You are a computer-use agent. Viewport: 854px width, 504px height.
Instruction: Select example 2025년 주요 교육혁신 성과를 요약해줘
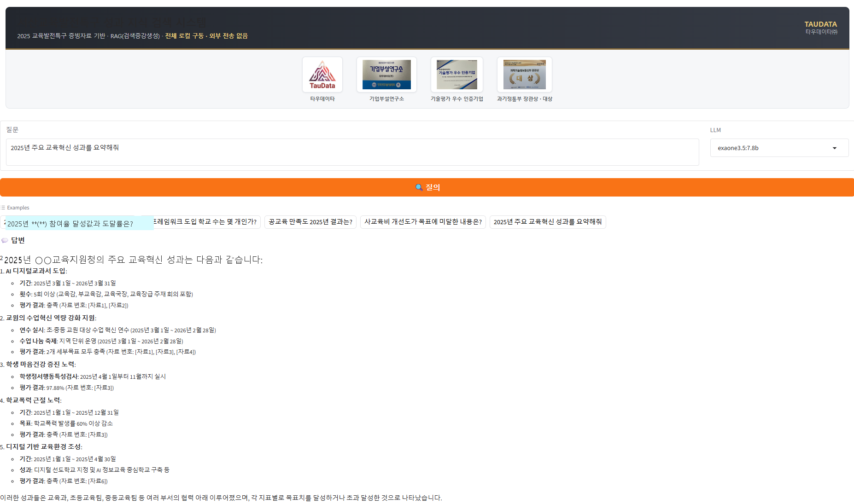coord(548,222)
